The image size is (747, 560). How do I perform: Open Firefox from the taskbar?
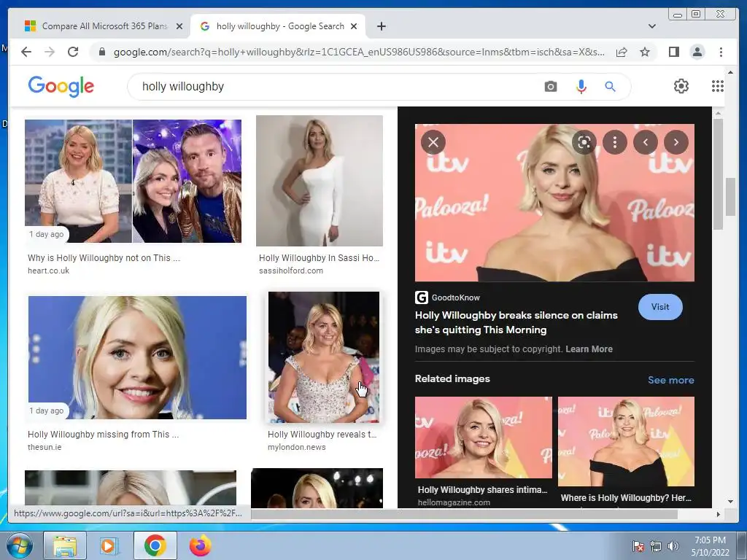click(200, 545)
